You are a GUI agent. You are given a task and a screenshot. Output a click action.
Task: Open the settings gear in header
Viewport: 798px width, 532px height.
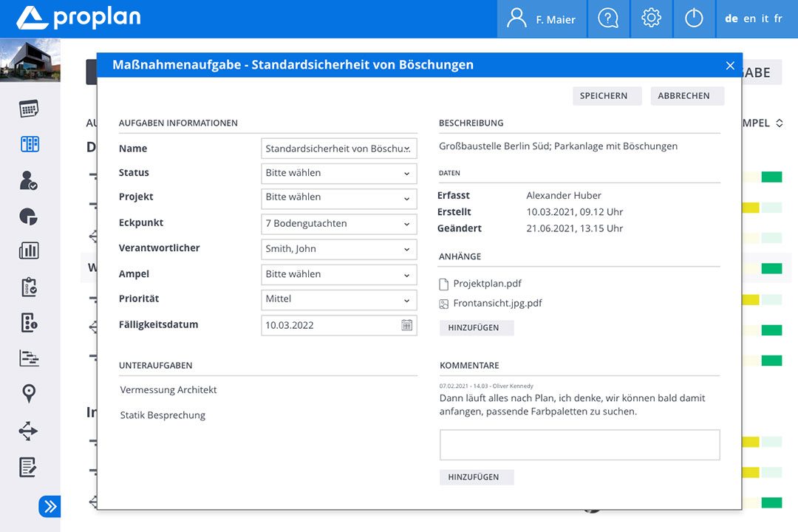[651, 18]
